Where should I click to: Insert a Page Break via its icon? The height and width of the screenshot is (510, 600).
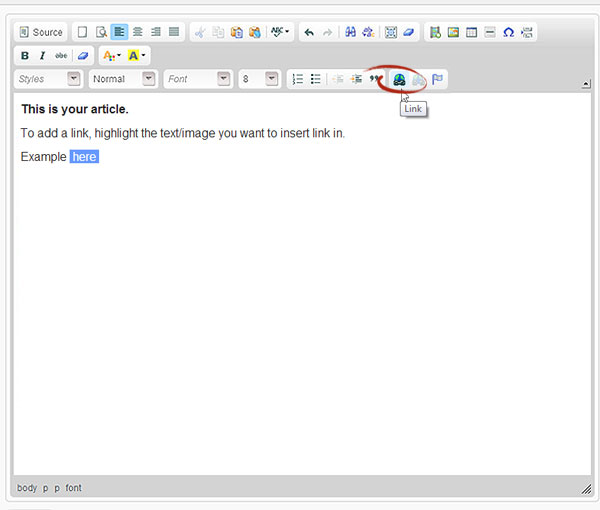pos(527,32)
